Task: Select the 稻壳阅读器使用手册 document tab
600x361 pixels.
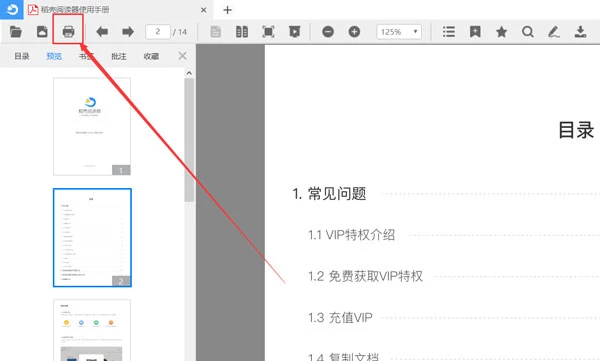Action: click(x=118, y=10)
